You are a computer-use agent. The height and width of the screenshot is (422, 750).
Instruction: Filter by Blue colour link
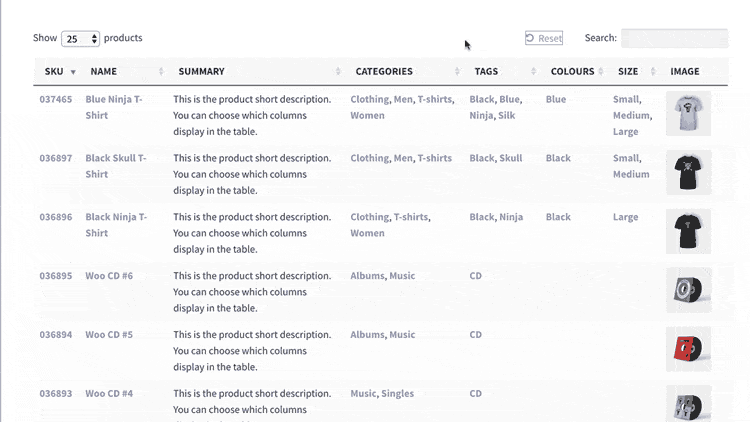(556, 99)
